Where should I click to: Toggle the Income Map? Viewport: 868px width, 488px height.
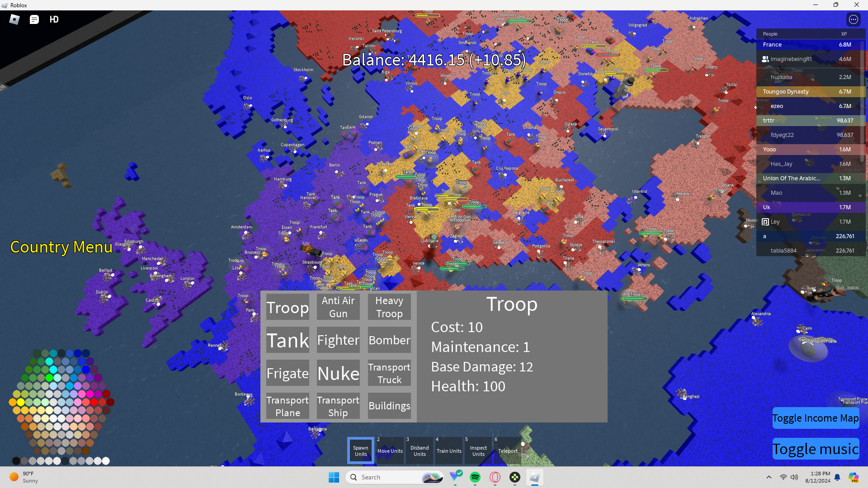coord(815,418)
